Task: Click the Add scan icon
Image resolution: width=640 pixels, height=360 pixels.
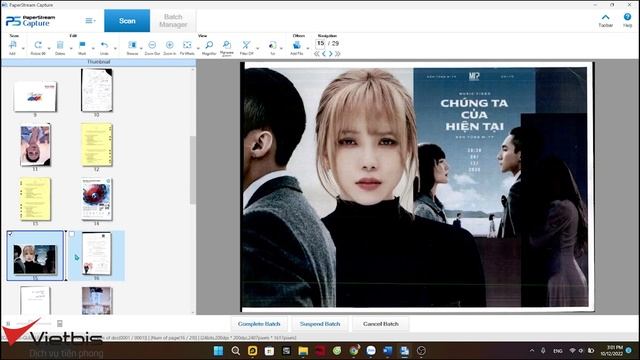Action: [x=12, y=45]
